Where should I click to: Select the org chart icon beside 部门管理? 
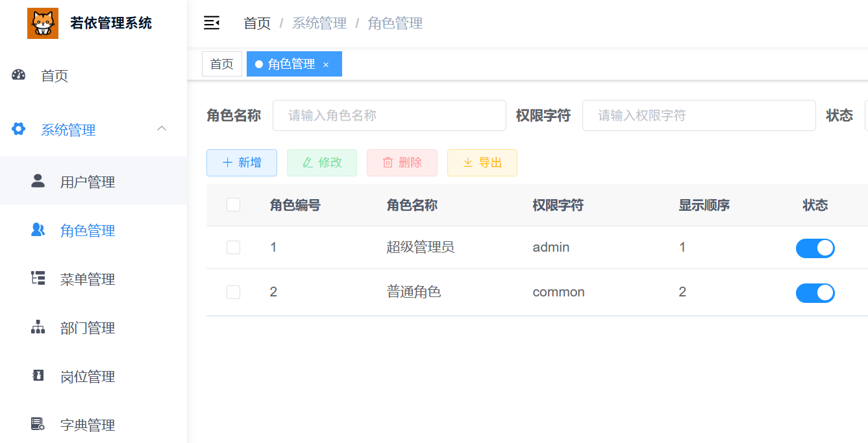[x=39, y=328]
